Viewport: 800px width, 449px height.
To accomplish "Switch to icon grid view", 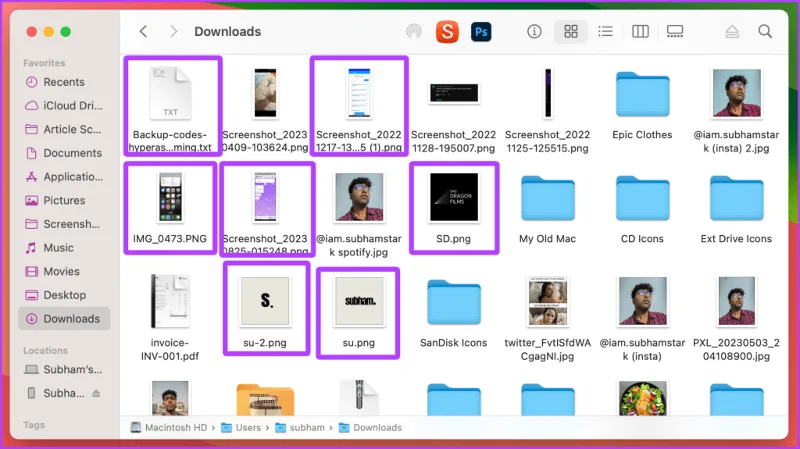I will point(571,32).
